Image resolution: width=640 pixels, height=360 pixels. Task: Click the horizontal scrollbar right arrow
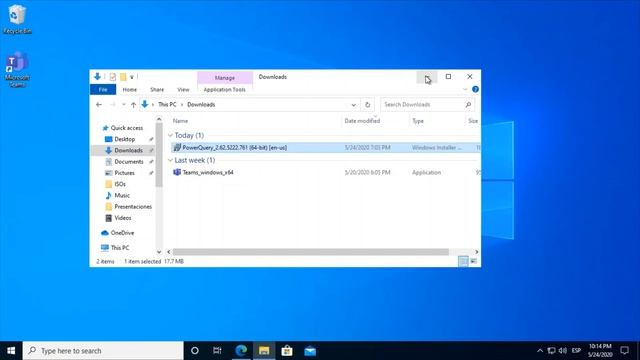[476, 252]
